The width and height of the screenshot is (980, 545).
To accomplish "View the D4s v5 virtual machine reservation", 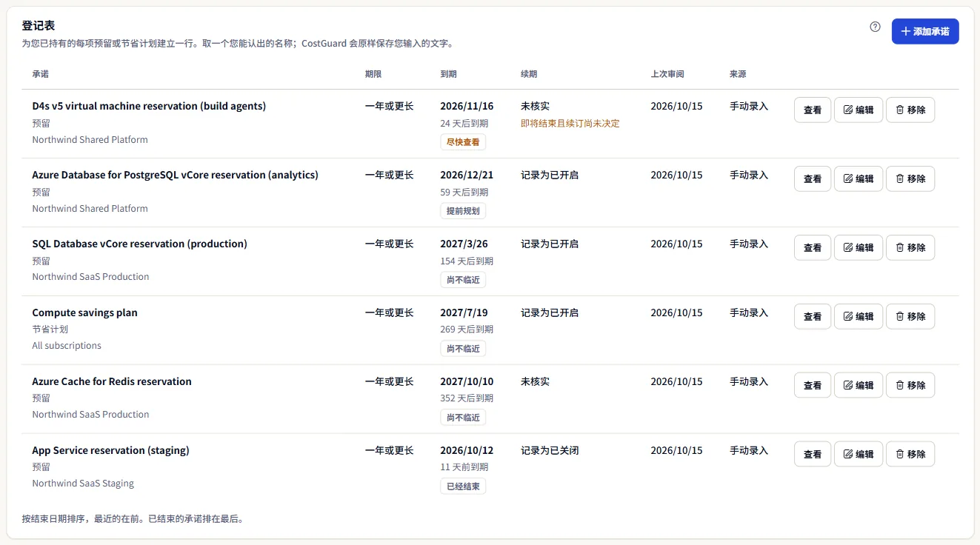I will (813, 110).
